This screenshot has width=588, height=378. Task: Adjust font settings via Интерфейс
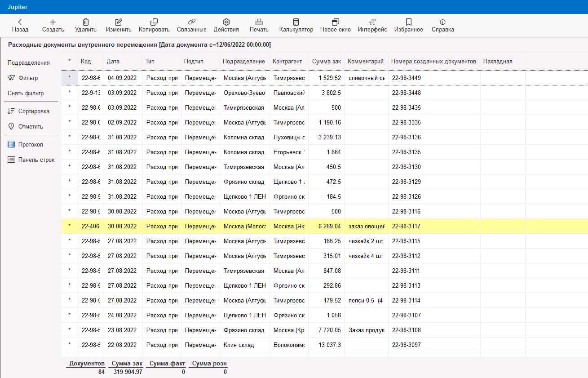tap(372, 26)
